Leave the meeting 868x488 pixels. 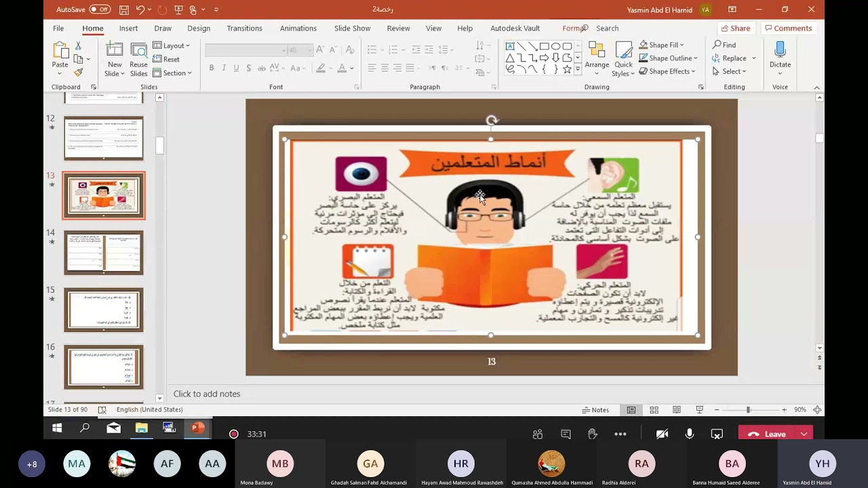click(x=767, y=434)
